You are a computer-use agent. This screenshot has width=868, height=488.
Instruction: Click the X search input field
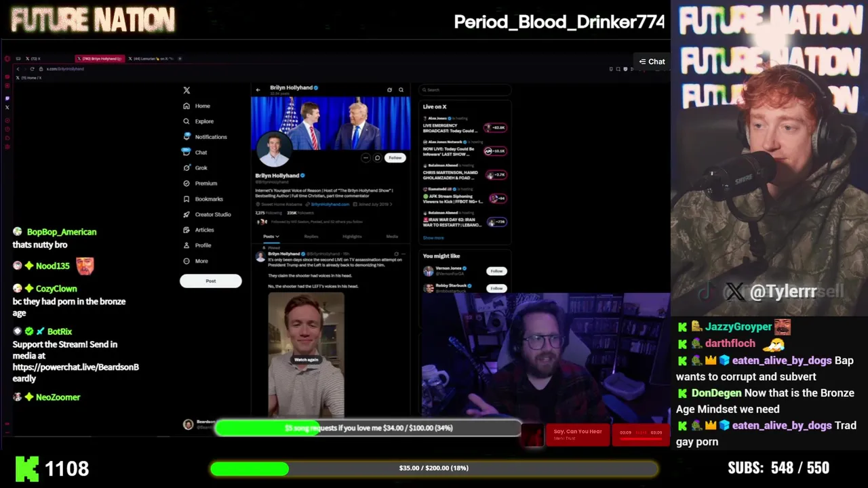[465, 89]
